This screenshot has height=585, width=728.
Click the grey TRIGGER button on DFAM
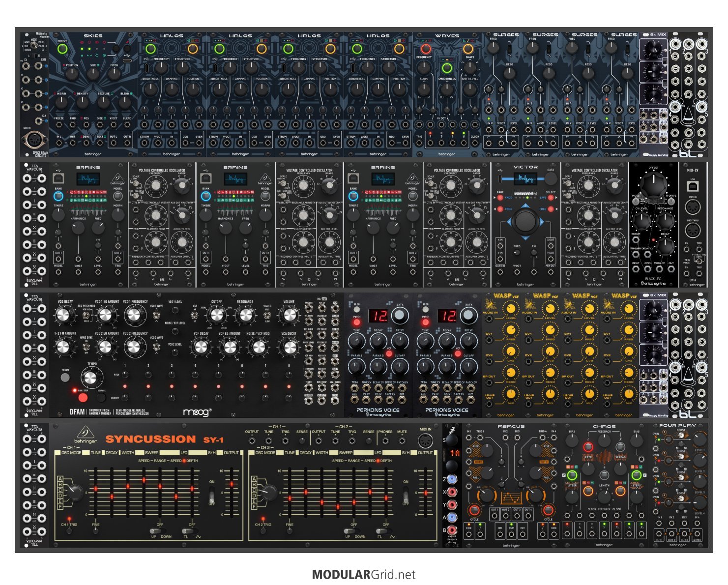[65, 377]
